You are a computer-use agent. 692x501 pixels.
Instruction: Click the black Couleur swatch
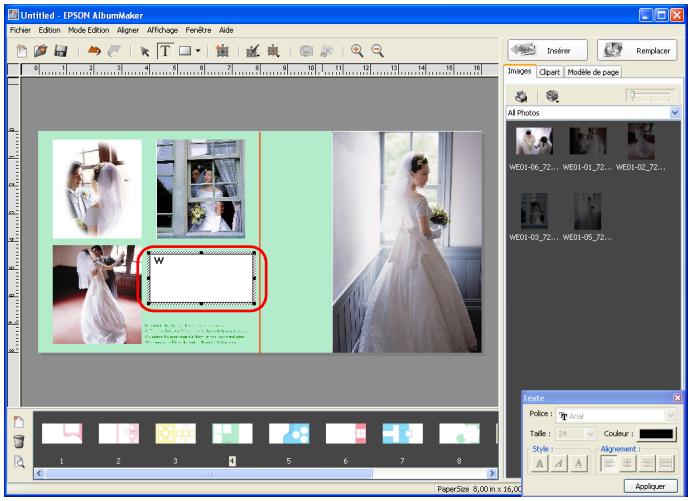coord(656,434)
